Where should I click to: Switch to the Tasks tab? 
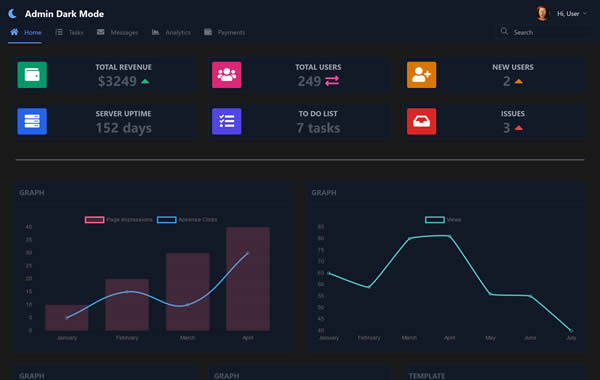[x=69, y=33]
